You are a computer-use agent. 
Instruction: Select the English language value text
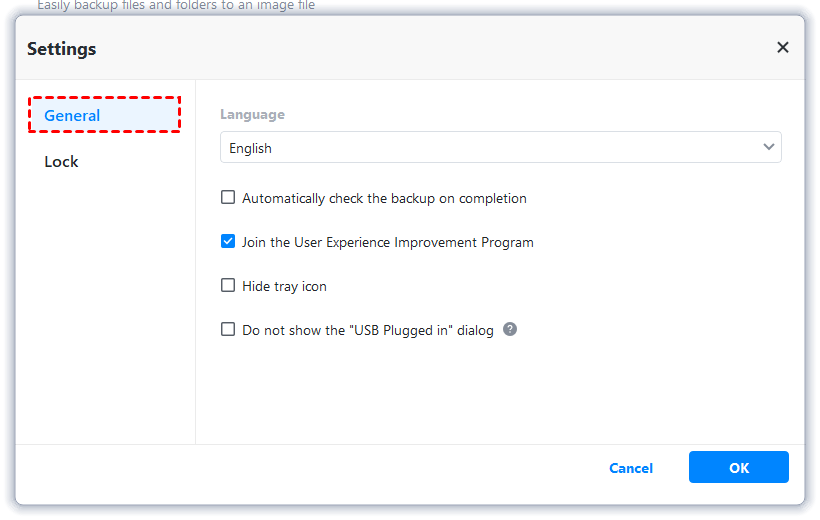tap(251, 148)
